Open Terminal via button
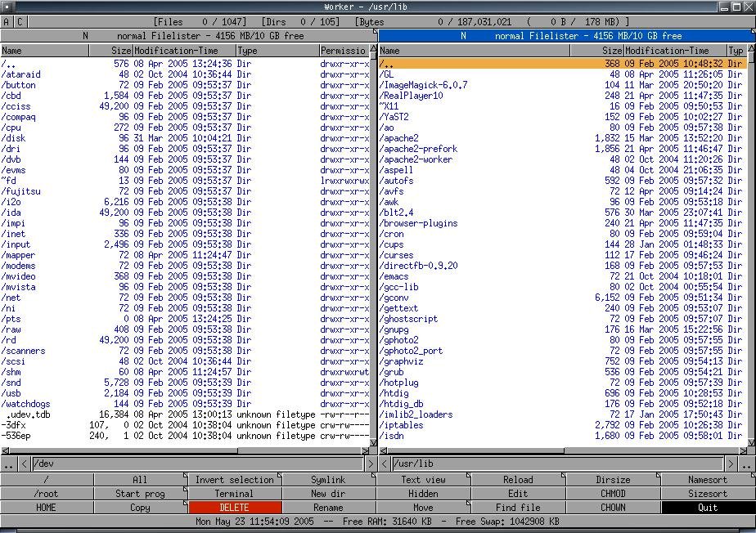This screenshot has height=533, width=756. [x=235, y=494]
